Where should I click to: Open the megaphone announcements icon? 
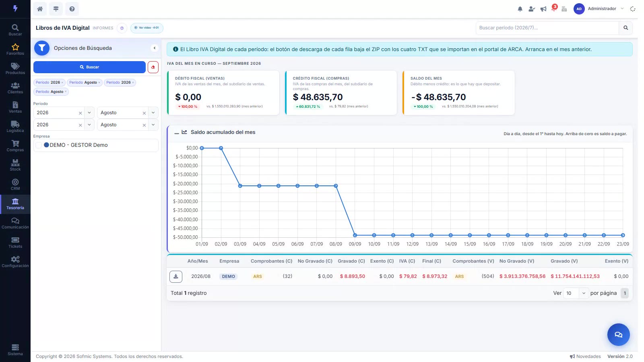543,9
